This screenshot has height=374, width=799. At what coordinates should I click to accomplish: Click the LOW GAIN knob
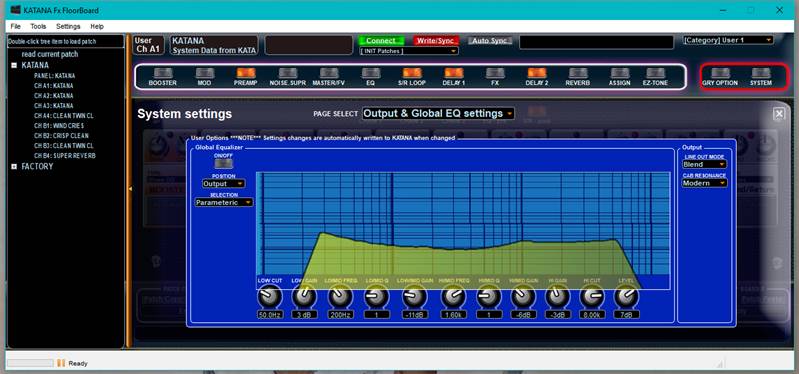coord(304,297)
